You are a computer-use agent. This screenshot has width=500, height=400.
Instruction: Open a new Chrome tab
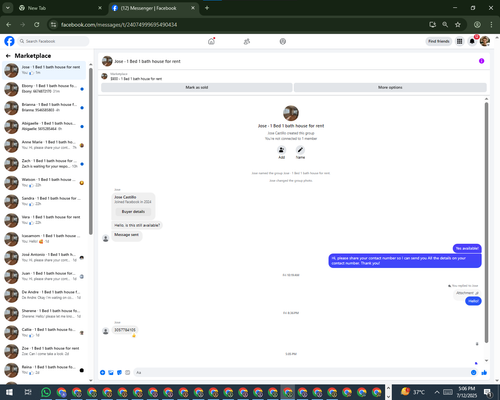tap(207, 8)
